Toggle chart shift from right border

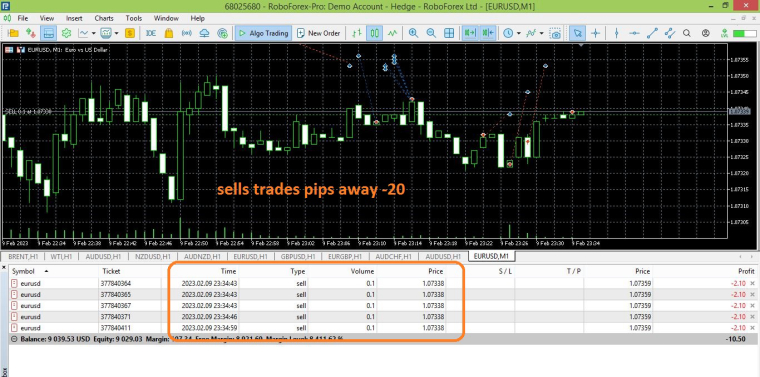488,33
